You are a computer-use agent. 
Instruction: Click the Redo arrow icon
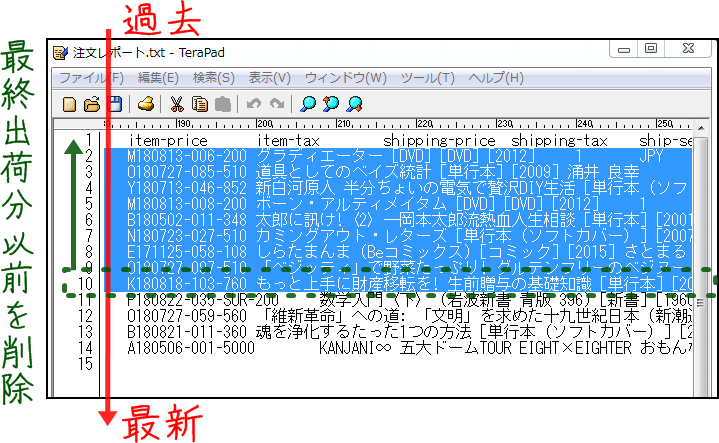tap(276, 103)
